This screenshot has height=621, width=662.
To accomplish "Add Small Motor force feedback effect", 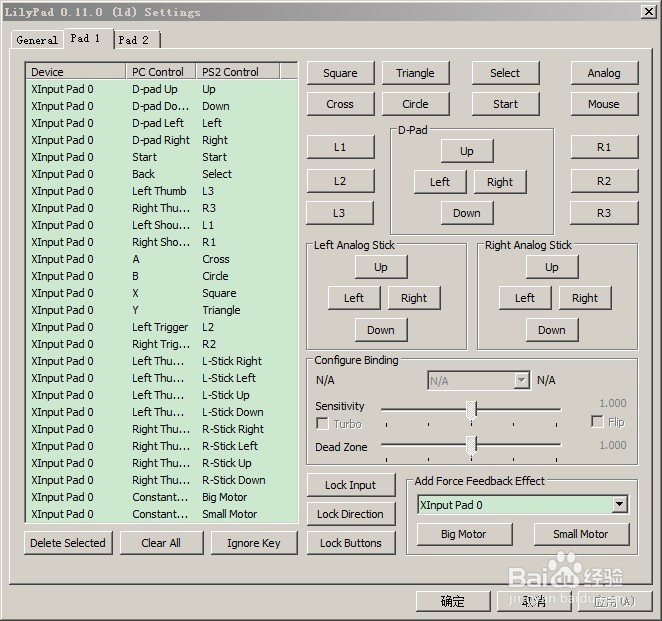I will (x=581, y=534).
